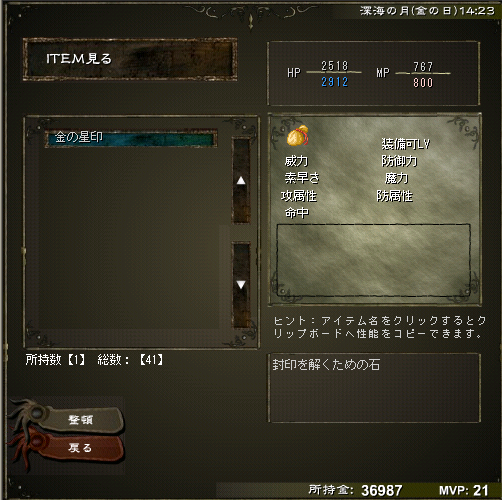This screenshot has width=502, height=500.
Task: Click the MP value 767
Action: 423,67
